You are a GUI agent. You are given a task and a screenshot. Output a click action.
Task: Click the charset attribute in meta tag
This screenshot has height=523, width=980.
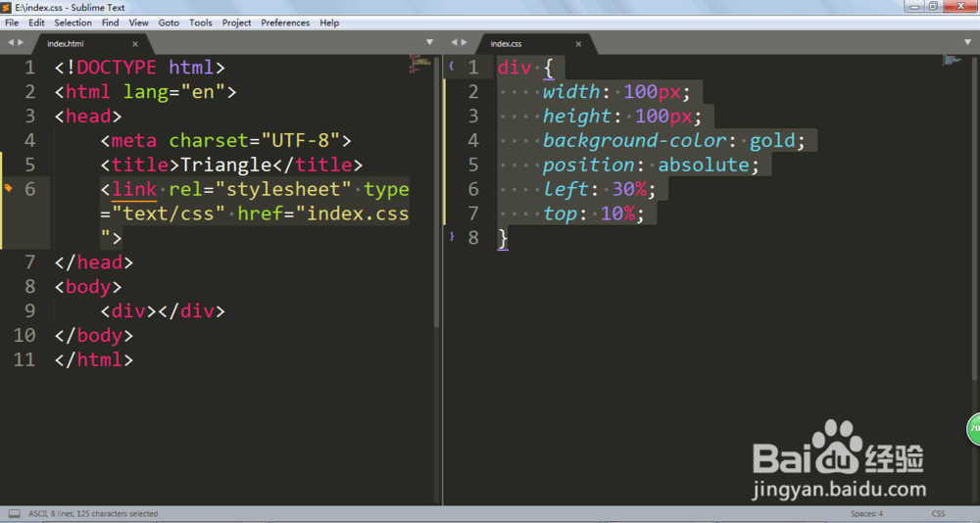coord(209,140)
